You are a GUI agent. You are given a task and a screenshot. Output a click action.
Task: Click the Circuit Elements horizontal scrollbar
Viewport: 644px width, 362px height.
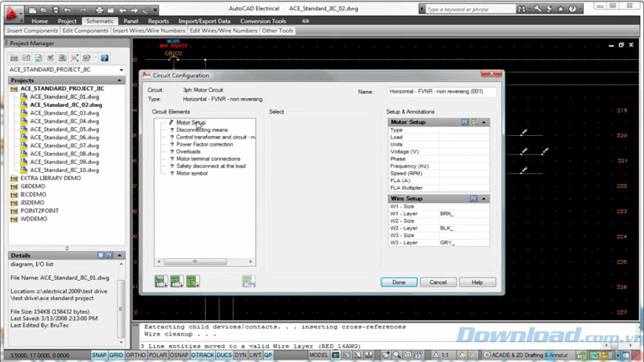tap(204, 262)
